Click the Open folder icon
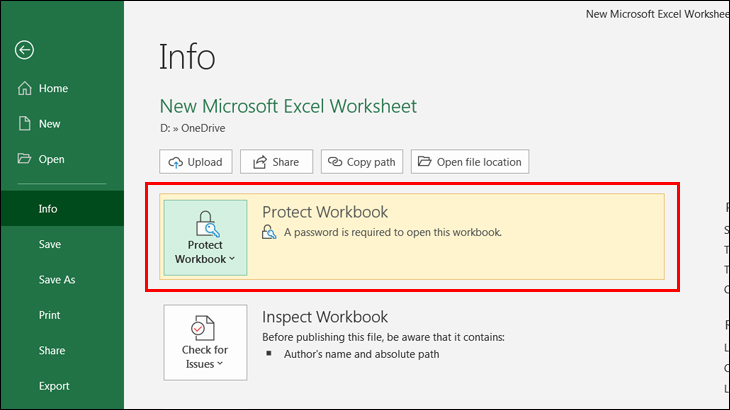This screenshot has height=410, width=730. point(26,159)
